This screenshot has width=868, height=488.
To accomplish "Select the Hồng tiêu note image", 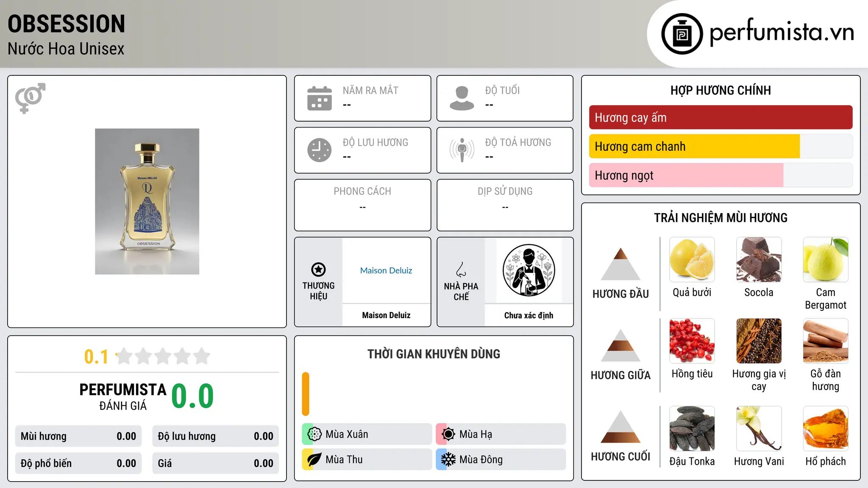I will point(692,341).
